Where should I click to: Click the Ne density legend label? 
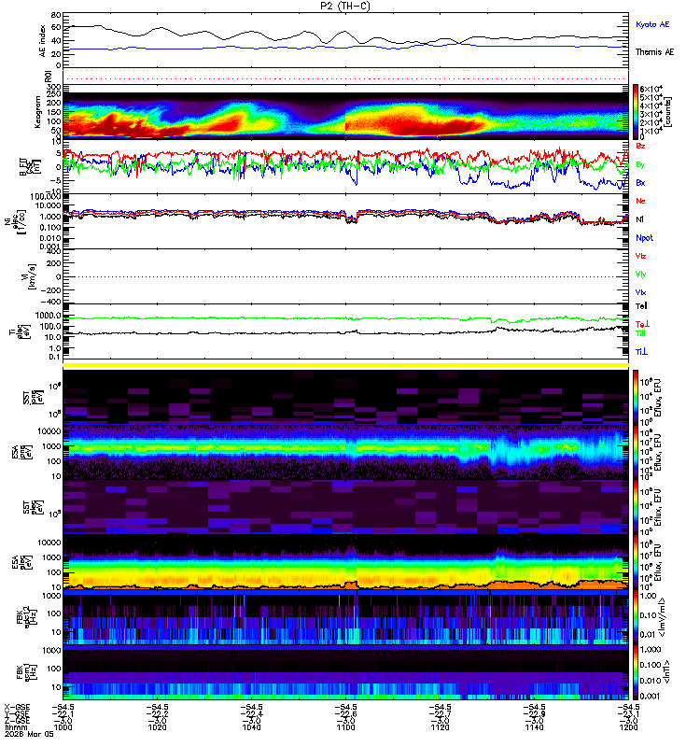[x=640, y=201]
